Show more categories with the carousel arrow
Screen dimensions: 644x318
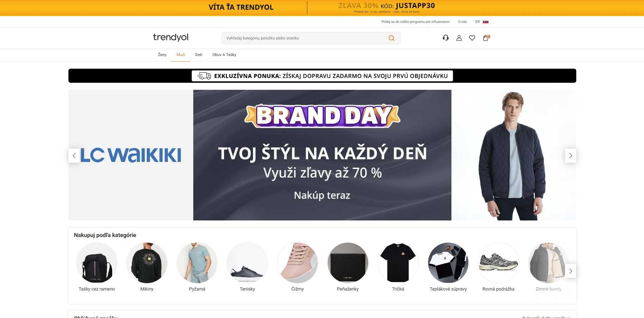click(x=571, y=271)
